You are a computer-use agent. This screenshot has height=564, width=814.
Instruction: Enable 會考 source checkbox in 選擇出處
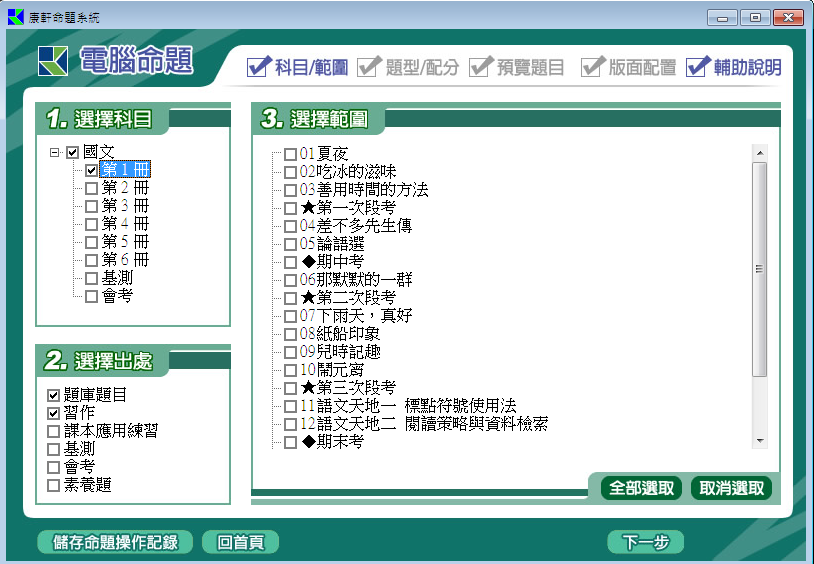point(53,467)
